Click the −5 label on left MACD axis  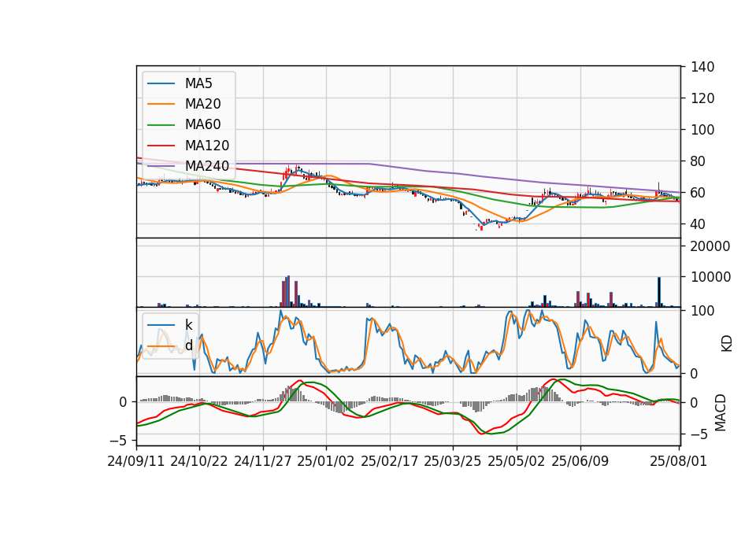pos(118,441)
